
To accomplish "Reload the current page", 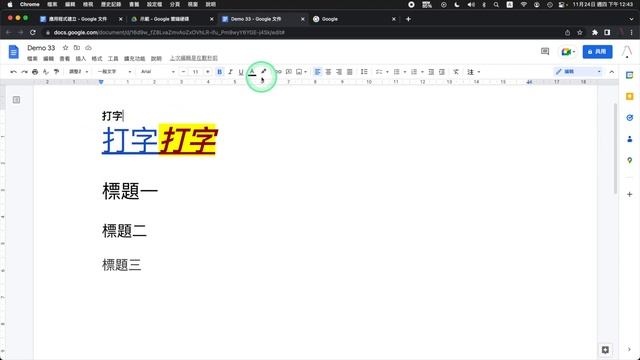I will click(x=33, y=32).
